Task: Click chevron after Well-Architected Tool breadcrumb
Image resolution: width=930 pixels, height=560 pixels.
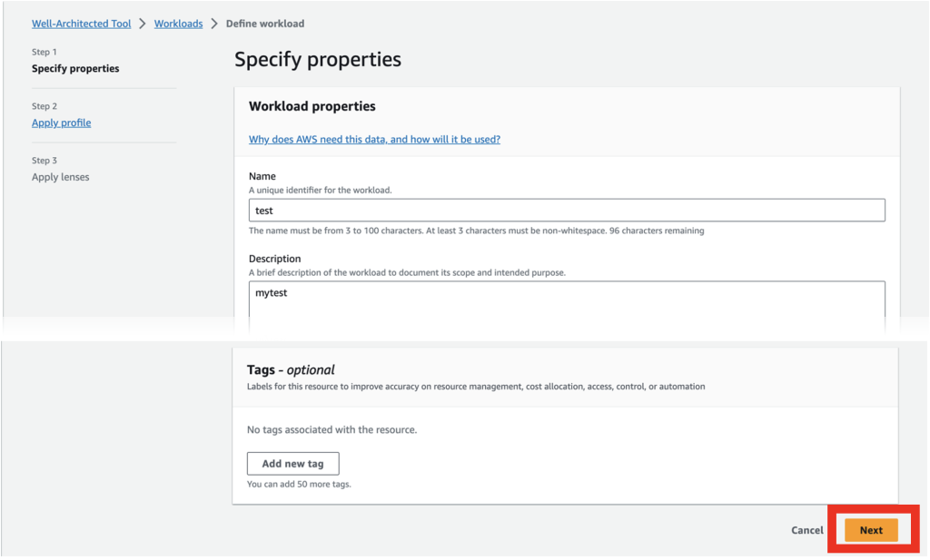Action: pyautogui.click(x=143, y=24)
